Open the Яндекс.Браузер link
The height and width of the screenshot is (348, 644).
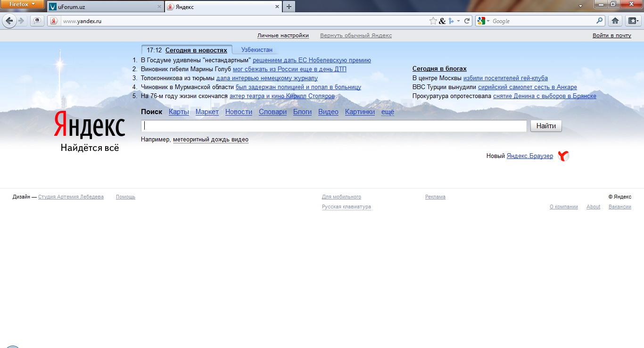coord(530,156)
